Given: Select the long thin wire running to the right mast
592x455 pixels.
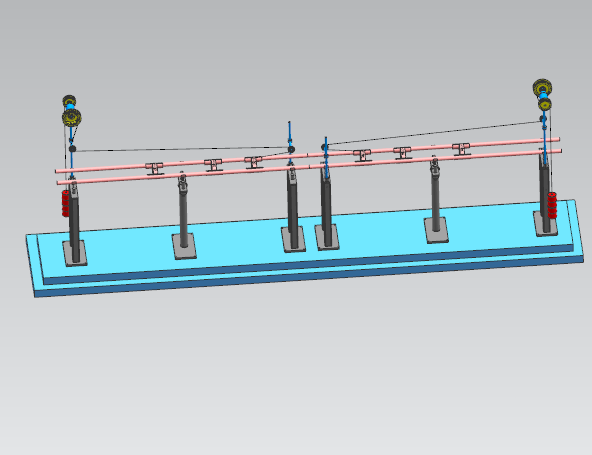Looking at the screenshot, I should 433,132.
